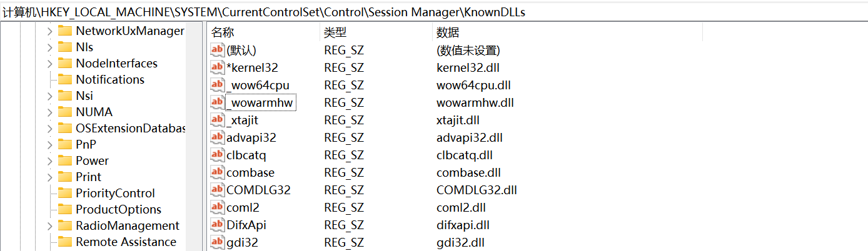Click the string icon next to DifxApi
This screenshot has width=868, height=251.
pos(218,225)
